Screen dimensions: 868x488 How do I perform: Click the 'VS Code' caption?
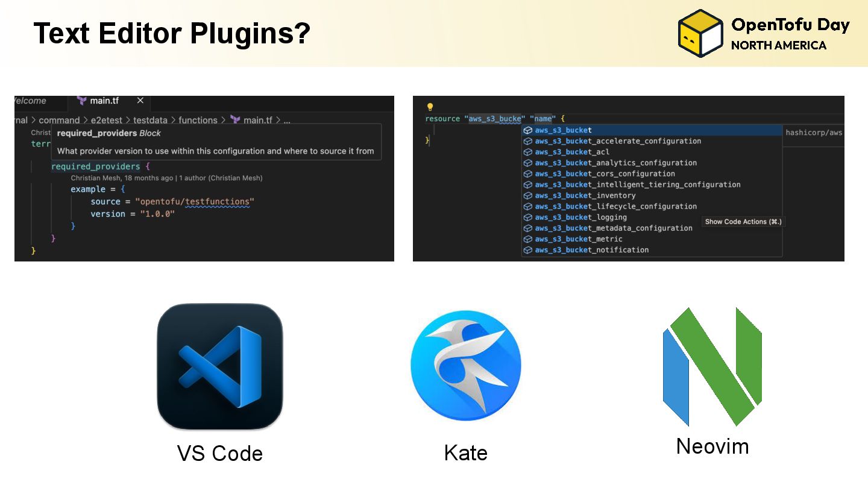pyautogui.click(x=220, y=453)
